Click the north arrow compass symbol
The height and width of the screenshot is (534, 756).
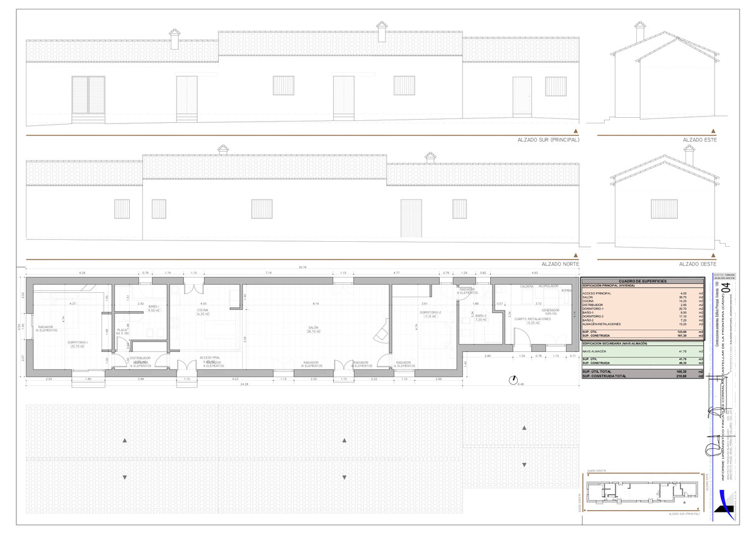pyautogui.click(x=514, y=379)
